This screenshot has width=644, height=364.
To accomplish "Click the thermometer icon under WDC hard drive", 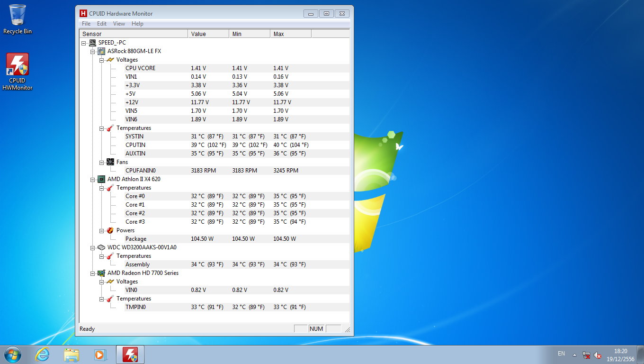I will [110, 256].
